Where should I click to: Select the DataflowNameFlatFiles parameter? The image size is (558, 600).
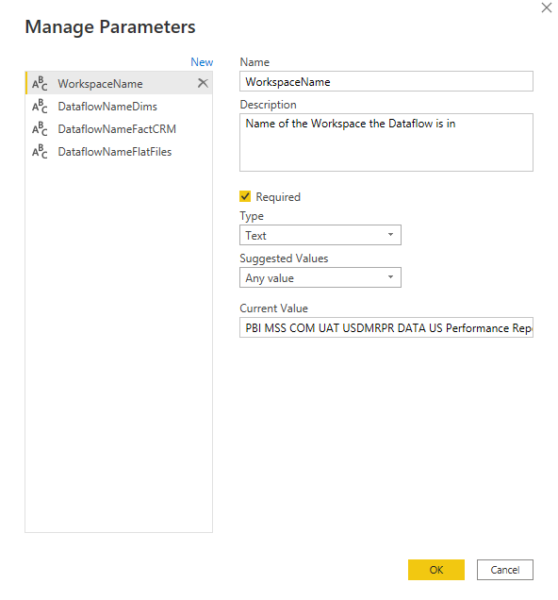119,152
